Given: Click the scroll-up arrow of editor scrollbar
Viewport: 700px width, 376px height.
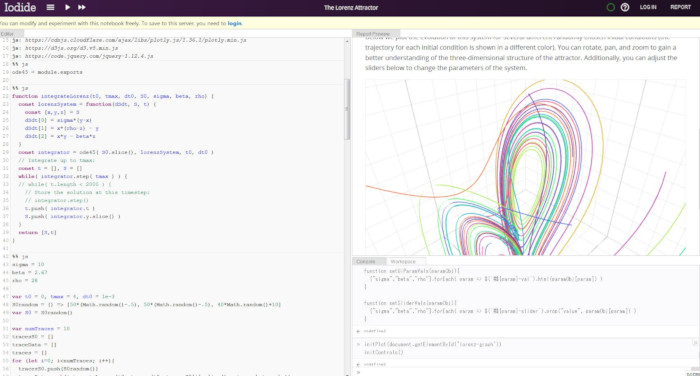Looking at the screenshot, I should 347,41.
